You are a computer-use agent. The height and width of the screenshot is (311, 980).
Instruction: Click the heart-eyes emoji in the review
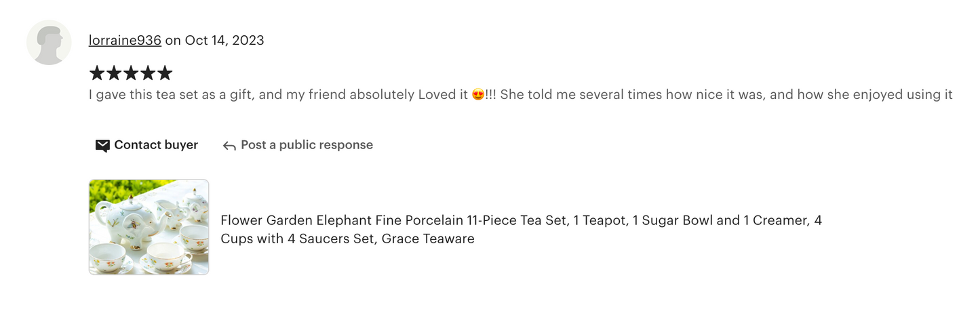pos(478,95)
